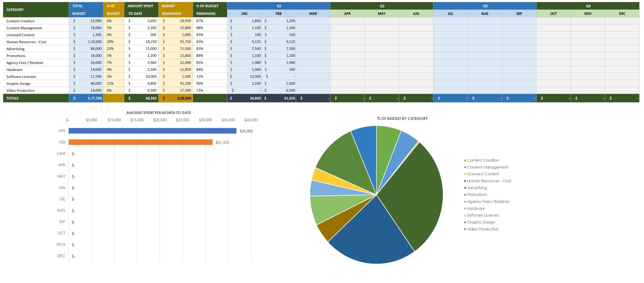This screenshot has height=283, width=644.
Task: Click the Hardware JAN cell 1,900
Action: 244,69
